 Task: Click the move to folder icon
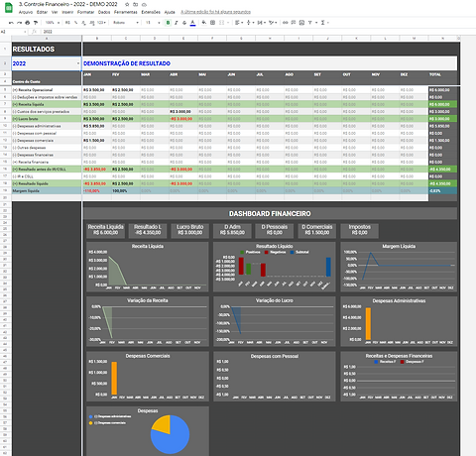136,5
